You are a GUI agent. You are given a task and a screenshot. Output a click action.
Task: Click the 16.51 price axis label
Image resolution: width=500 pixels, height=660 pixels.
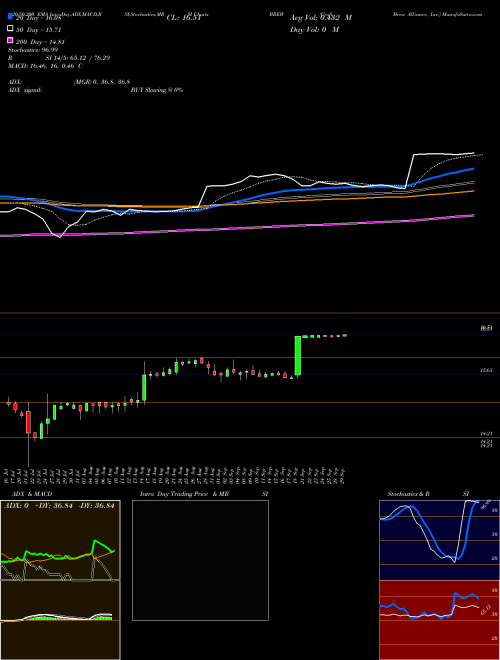point(486,328)
